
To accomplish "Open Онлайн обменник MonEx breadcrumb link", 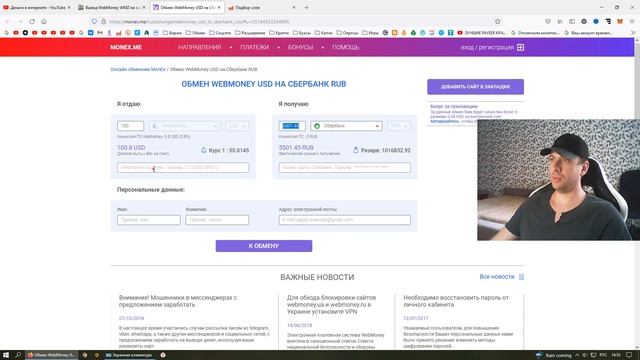I will (x=138, y=69).
